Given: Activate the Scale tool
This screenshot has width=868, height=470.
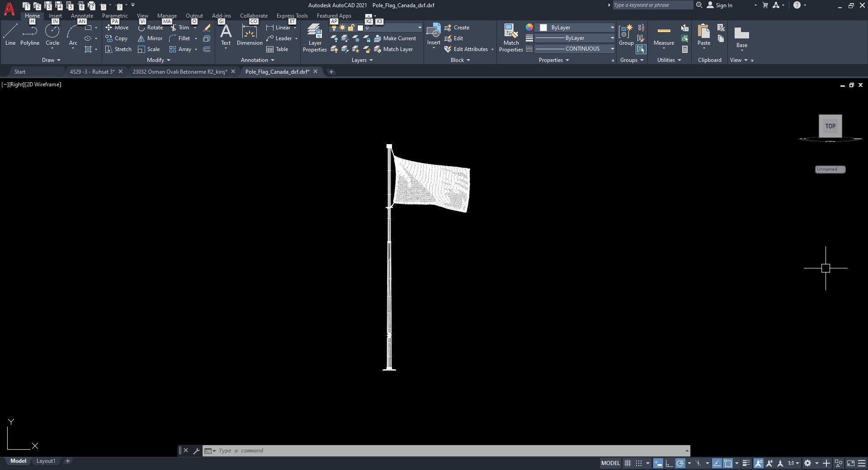Looking at the screenshot, I should tap(149, 49).
